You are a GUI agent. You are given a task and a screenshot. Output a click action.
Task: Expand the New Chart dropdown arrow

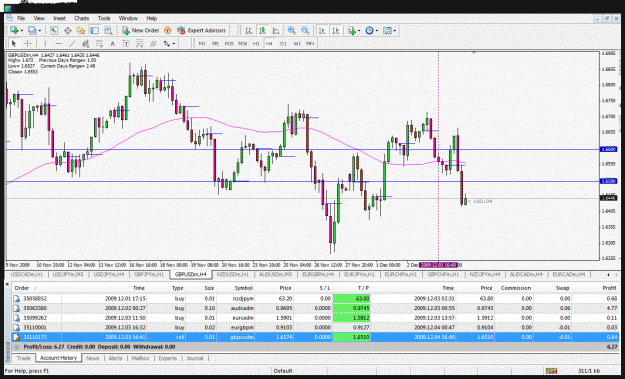point(22,31)
